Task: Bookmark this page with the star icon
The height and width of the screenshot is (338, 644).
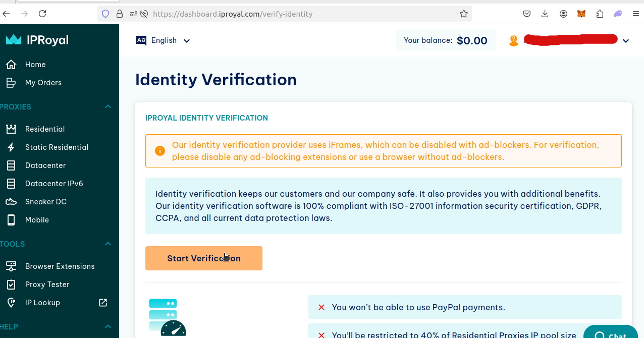Action: click(464, 14)
